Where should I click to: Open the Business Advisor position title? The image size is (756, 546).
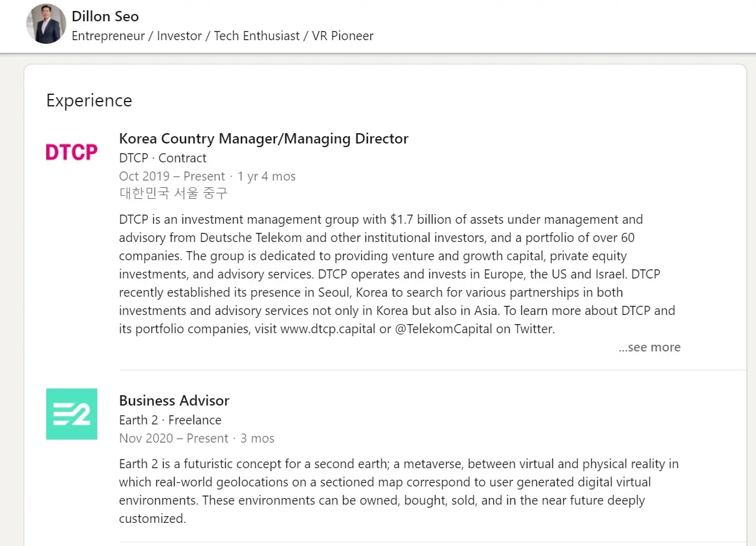pyautogui.click(x=174, y=401)
